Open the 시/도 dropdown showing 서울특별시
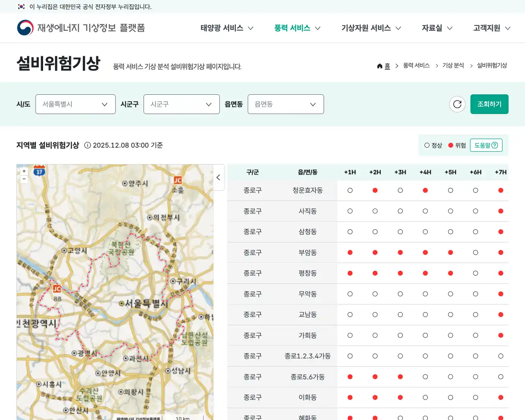525x420 pixels. click(75, 104)
